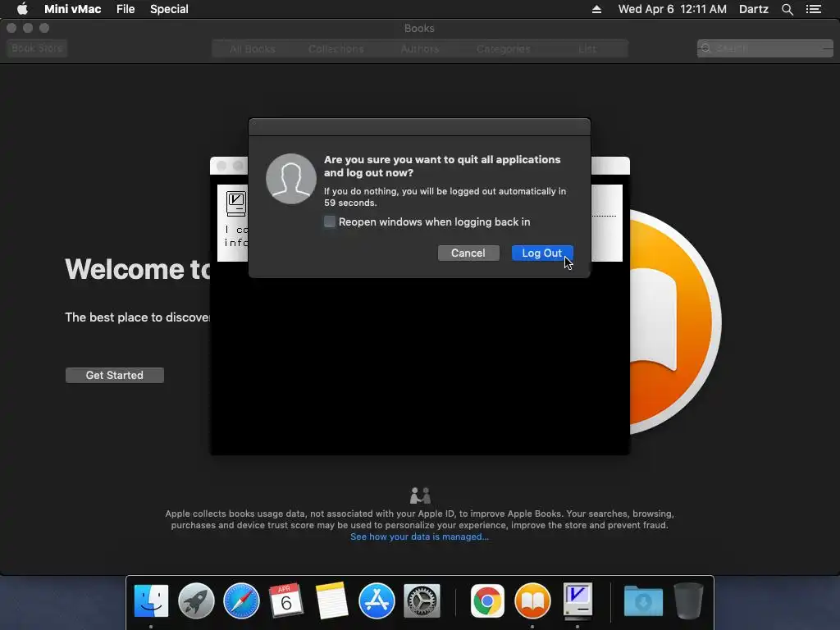
Task: Open Launchpad from the Dock
Action: pos(196,600)
